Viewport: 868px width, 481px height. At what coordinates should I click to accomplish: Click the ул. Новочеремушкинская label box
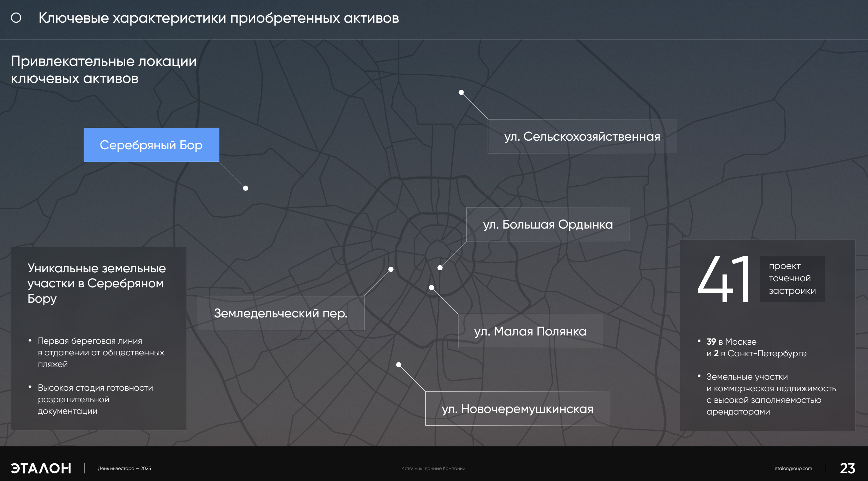point(517,408)
